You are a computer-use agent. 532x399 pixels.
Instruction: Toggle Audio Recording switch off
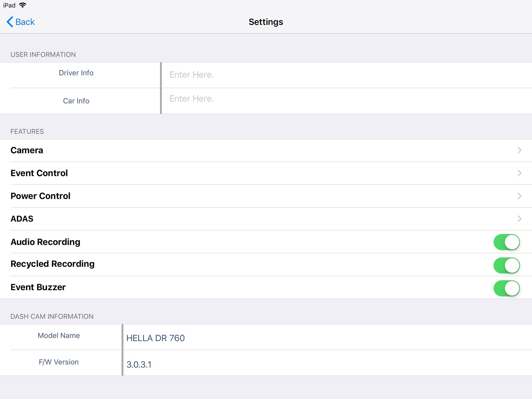tap(507, 242)
